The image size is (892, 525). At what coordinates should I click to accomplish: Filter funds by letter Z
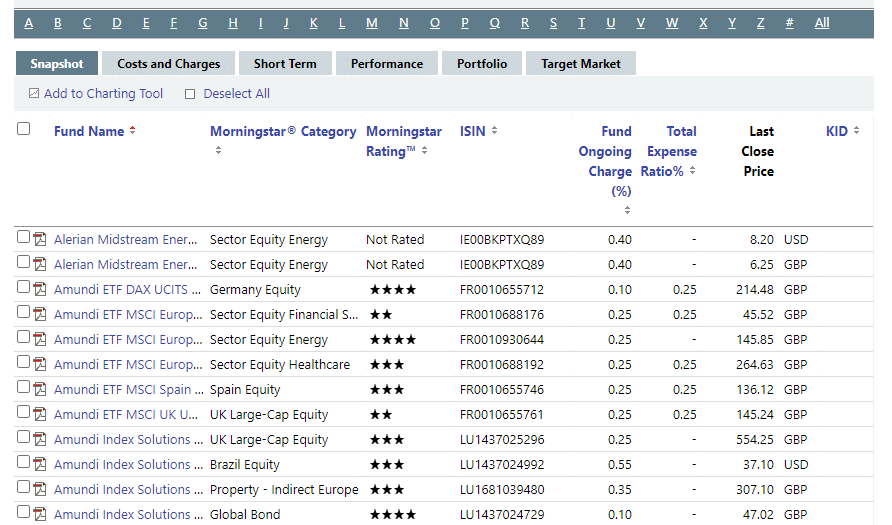click(761, 23)
